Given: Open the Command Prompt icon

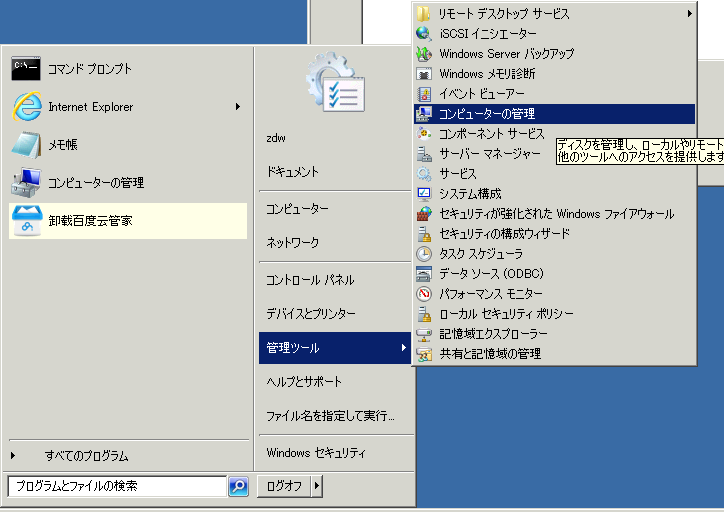Looking at the screenshot, I should tap(26, 69).
